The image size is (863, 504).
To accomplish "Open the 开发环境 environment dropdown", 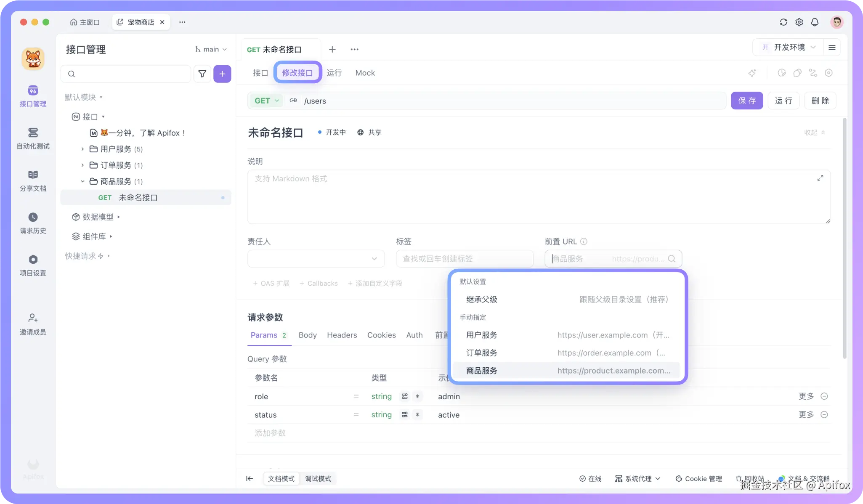I will 789,48.
